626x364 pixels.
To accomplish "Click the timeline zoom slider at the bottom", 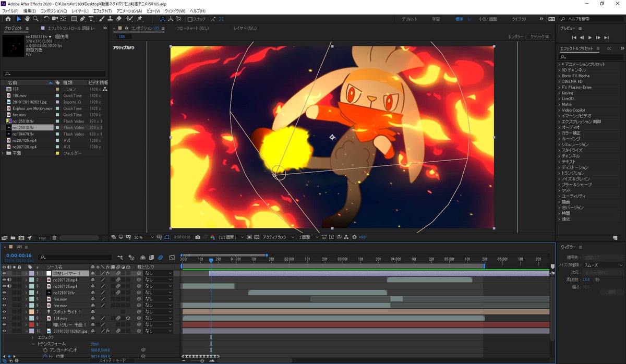I will point(202,360).
